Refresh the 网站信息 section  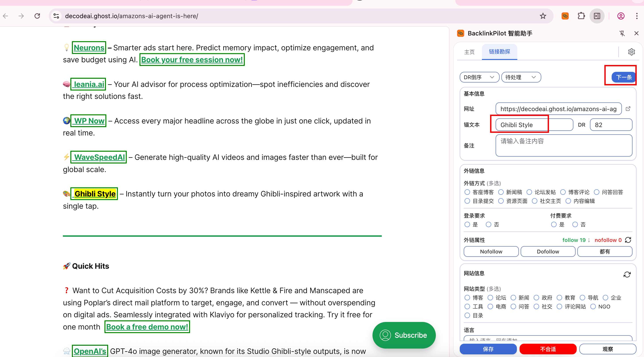(x=627, y=275)
